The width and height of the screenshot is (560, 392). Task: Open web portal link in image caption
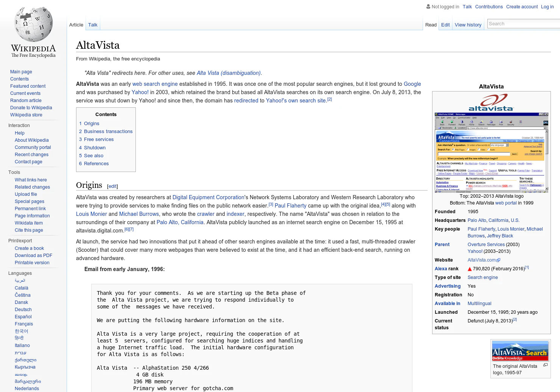click(x=506, y=203)
